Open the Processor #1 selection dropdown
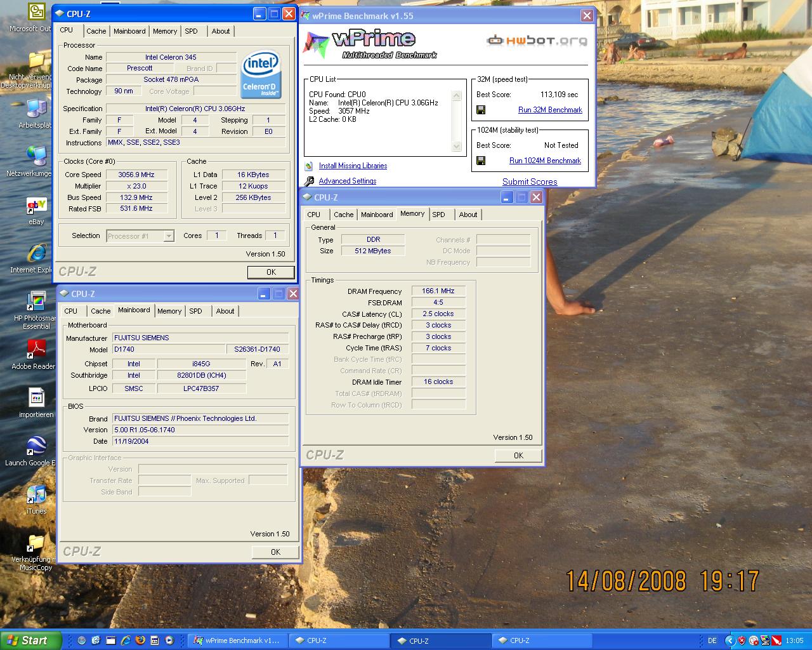Viewport: 812px width, 650px height. [140, 236]
